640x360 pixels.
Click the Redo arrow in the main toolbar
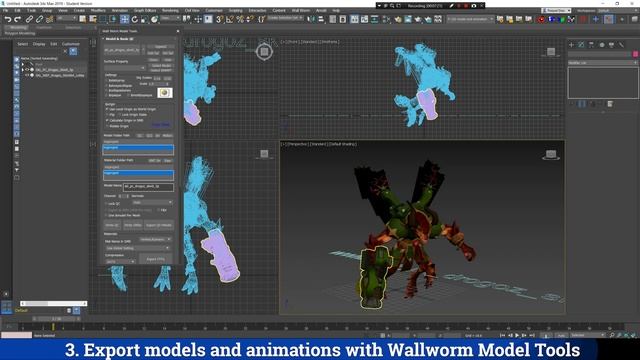click(x=17, y=19)
